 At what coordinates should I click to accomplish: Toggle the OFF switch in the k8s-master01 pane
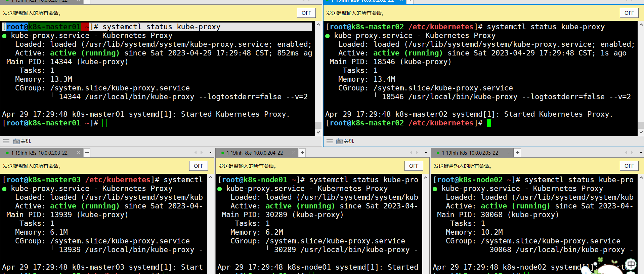(306, 13)
